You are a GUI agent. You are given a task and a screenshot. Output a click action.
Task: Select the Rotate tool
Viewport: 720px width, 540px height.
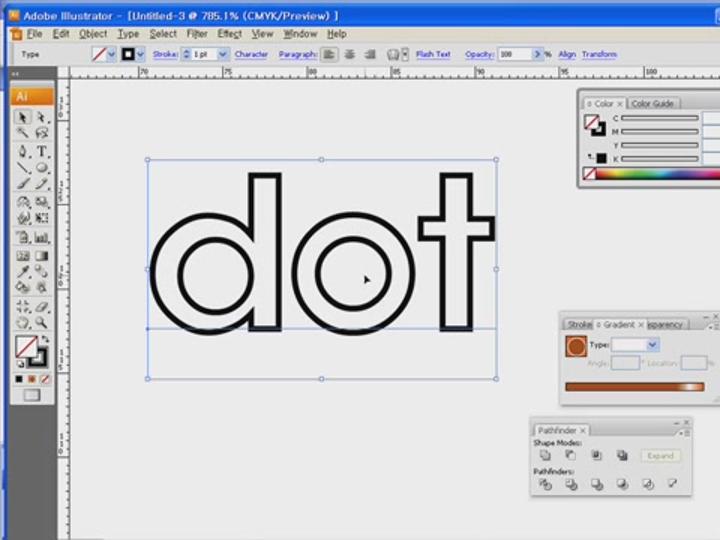point(22,202)
